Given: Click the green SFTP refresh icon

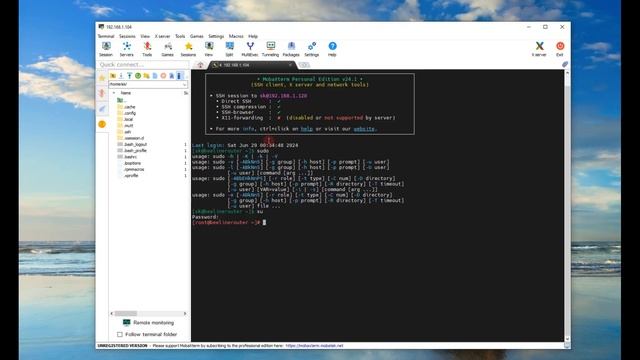Looking at the screenshot, I should [138, 76].
